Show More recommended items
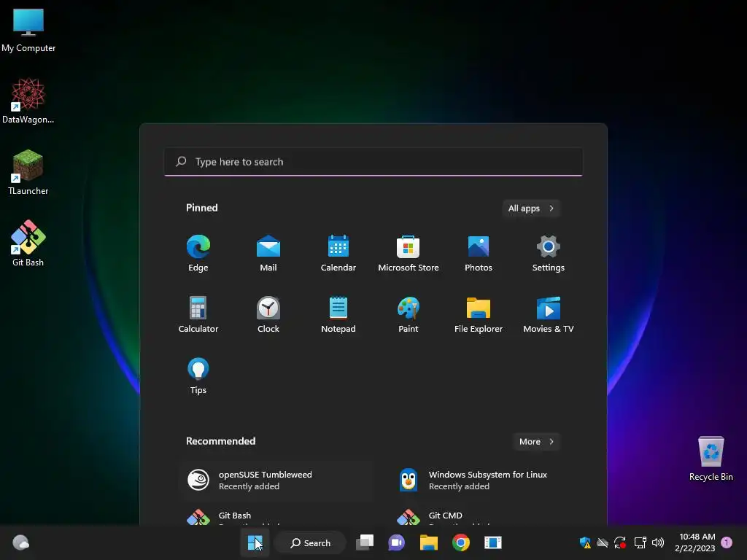The height and width of the screenshot is (560, 747). 536,441
